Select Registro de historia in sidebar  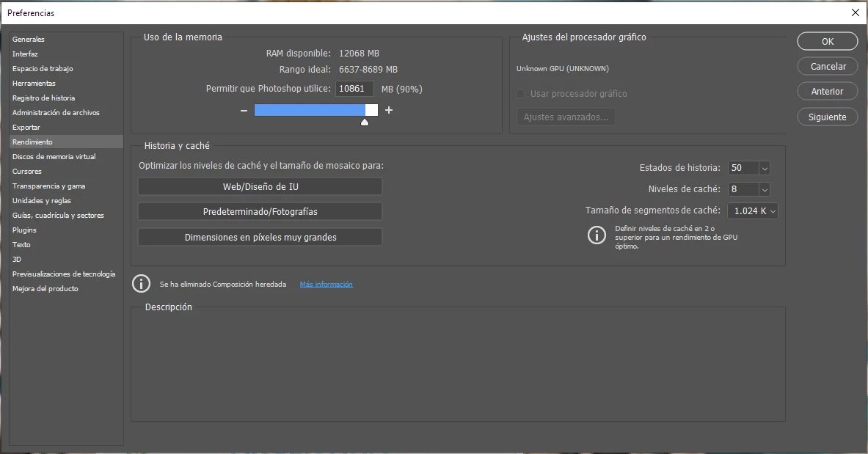44,98
